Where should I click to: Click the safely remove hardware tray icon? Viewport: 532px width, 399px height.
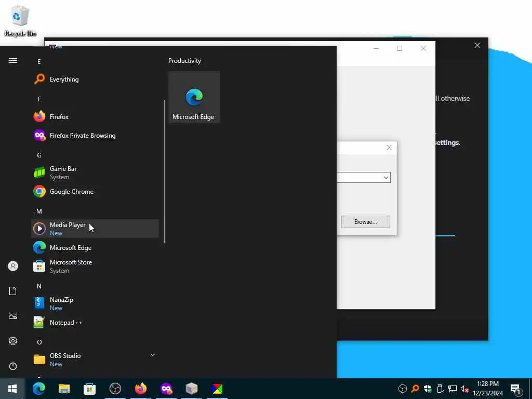pos(440,389)
